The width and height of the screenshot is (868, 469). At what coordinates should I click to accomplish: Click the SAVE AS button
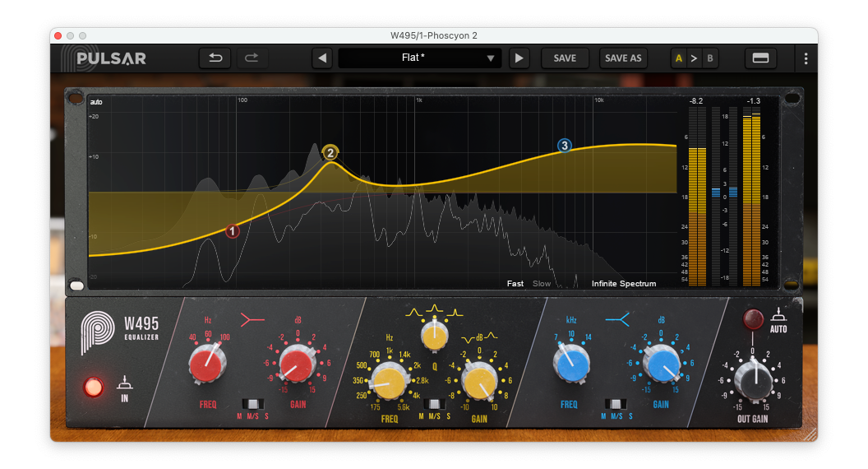(x=622, y=58)
